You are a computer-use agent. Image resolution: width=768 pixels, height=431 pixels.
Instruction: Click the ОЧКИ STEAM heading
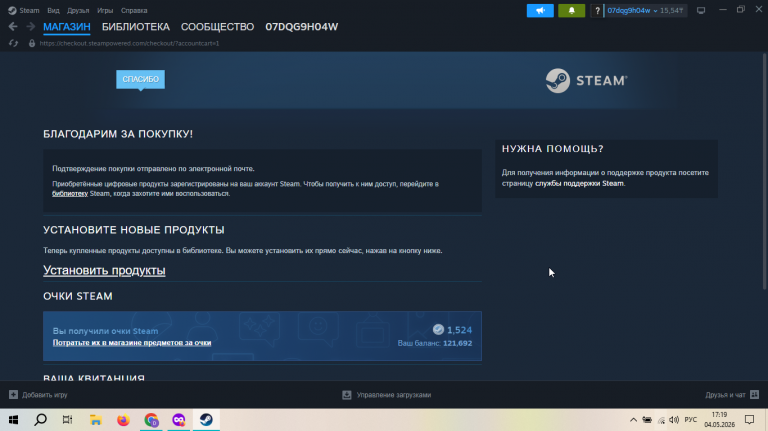coord(78,296)
